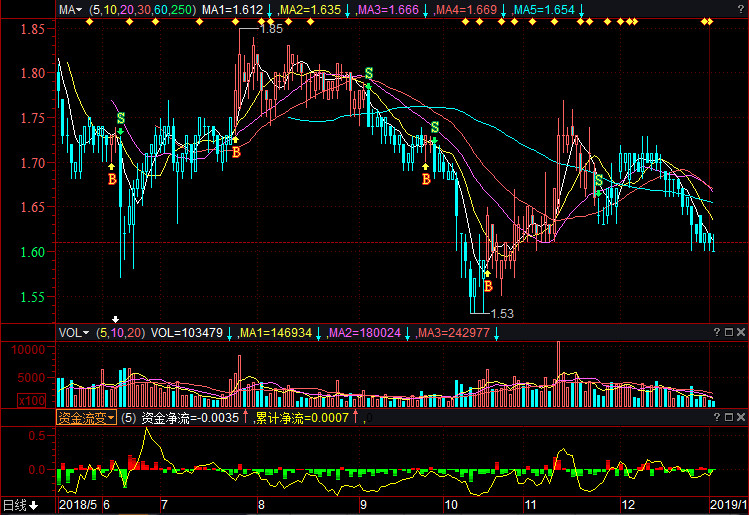The image size is (749, 515).
Task: Click the MA parameters (5,10,20,30,60,250)
Action: [x=142, y=10]
